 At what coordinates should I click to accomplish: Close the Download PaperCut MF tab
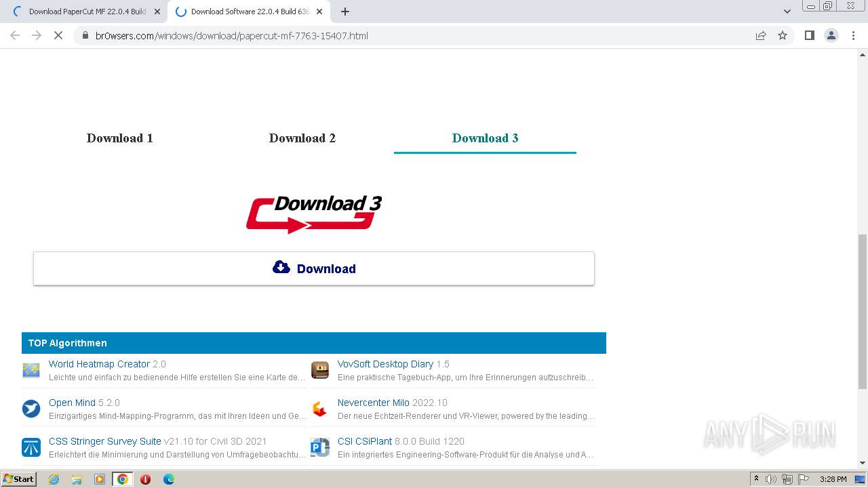[x=157, y=12]
